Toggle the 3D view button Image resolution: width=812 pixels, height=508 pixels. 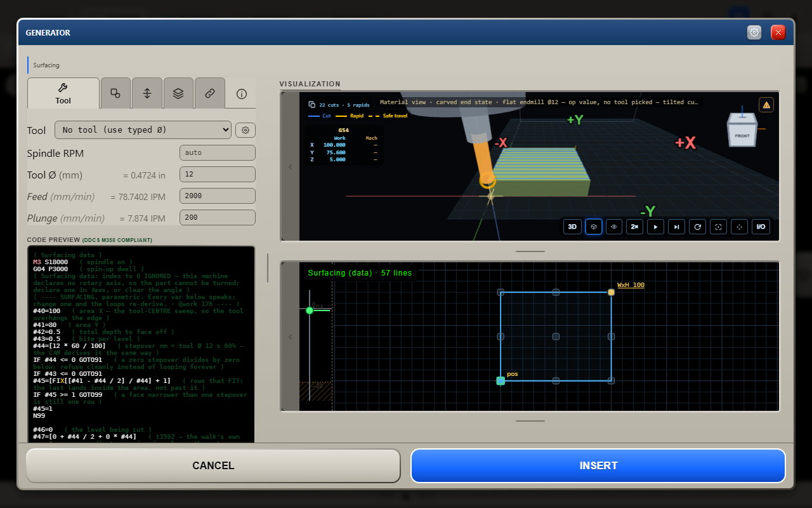[572, 227]
